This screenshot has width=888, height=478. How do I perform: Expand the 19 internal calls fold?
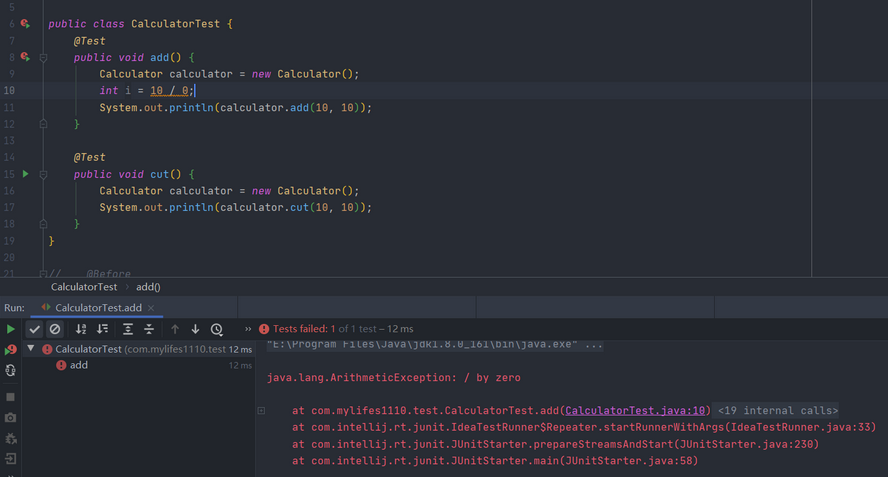pos(778,411)
